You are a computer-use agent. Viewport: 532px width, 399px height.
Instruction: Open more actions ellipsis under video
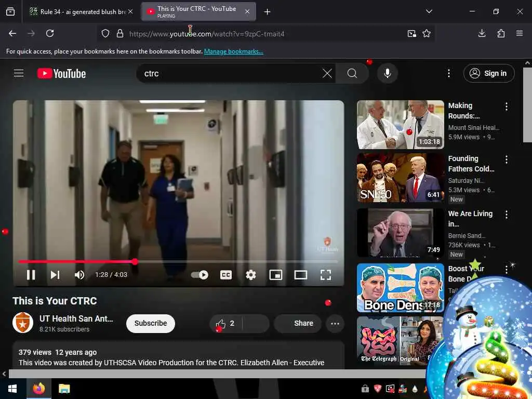tap(335, 323)
